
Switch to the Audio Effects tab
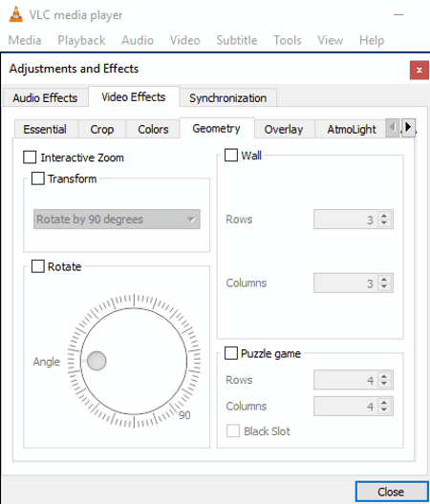point(45,97)
